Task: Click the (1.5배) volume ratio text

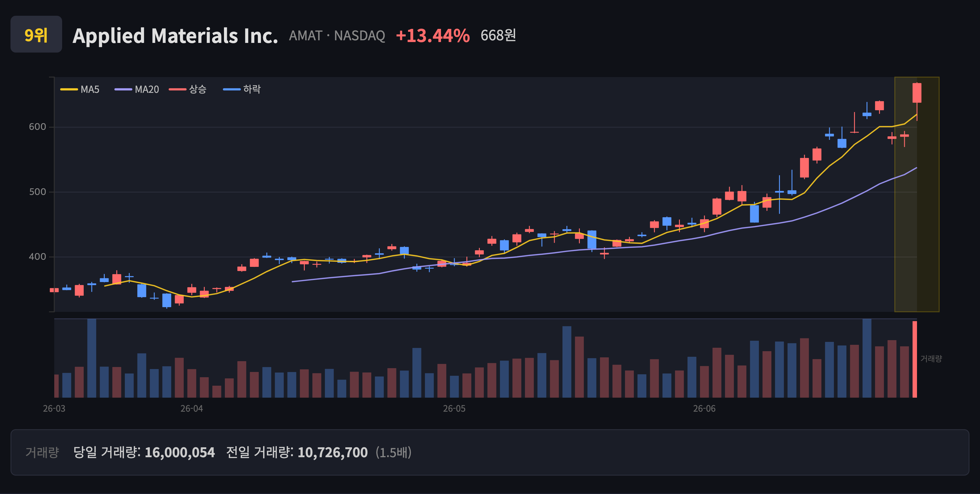Action: point(393,453)
